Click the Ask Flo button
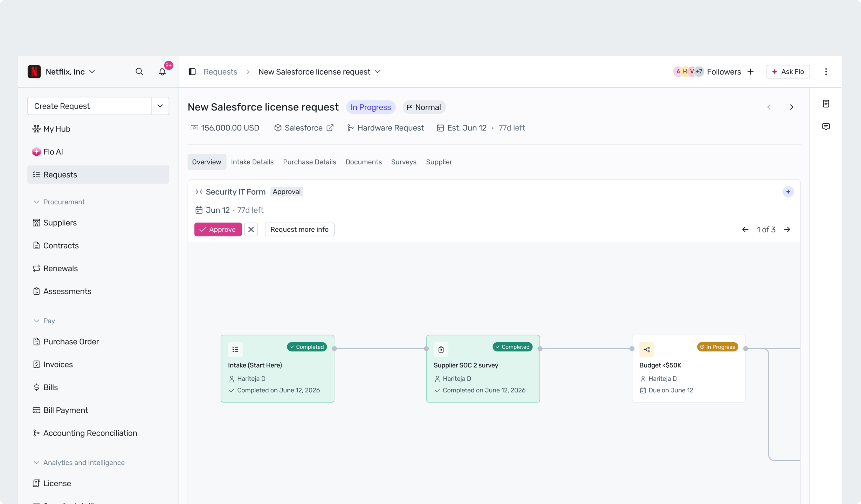The image size is (861, 504). [x=788, y=72]
